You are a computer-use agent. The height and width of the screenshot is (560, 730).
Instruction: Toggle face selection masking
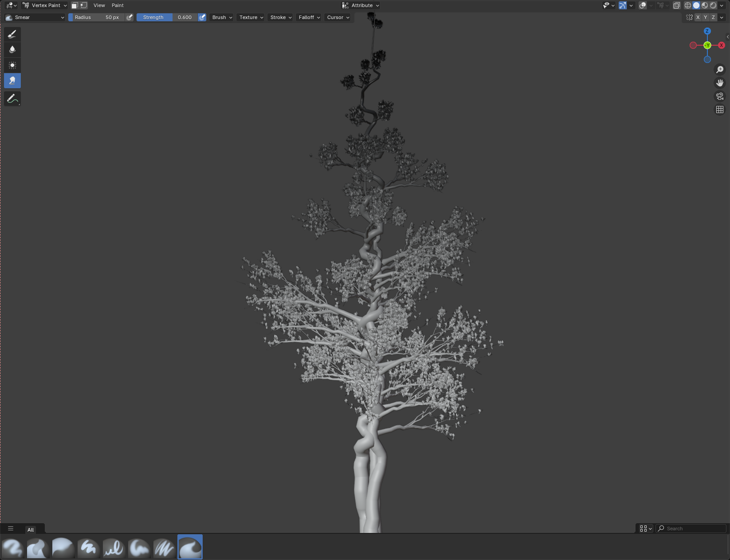click(75, 5)
